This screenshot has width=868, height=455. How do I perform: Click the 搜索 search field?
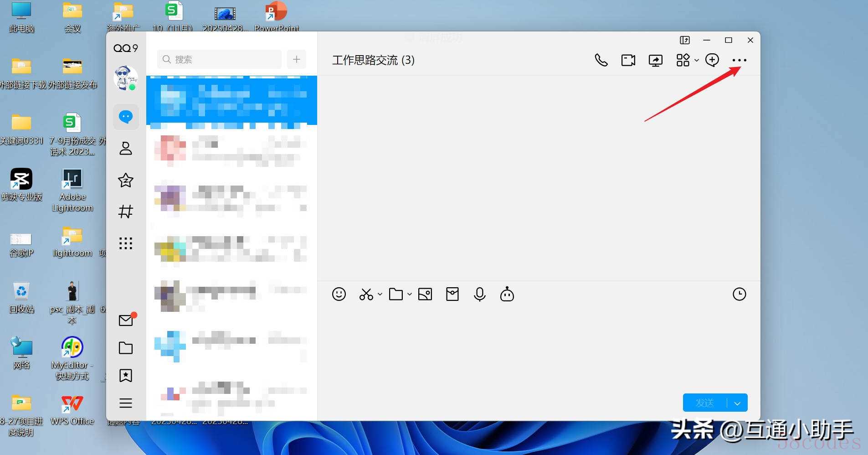tap(219, 59)
